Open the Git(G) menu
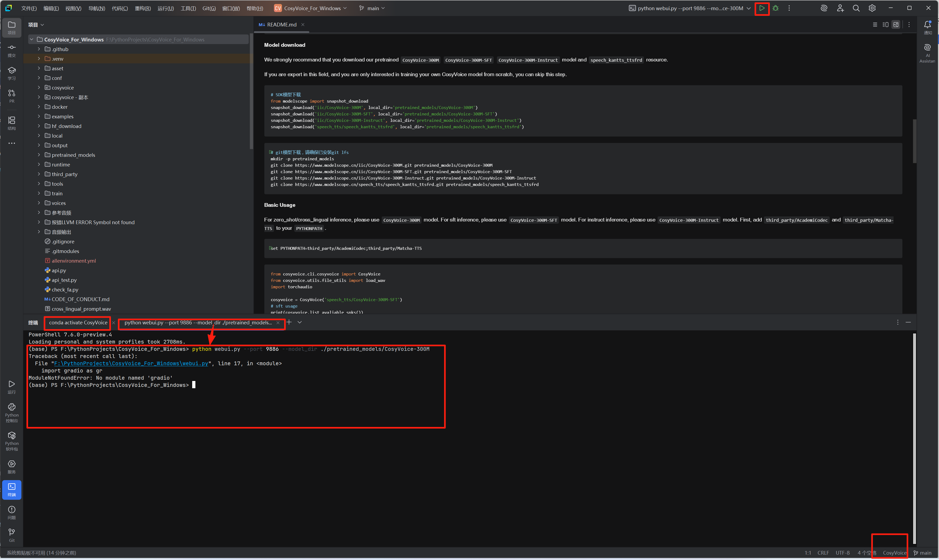The height and width of the screenshot is (560, 939). (209, 8)
